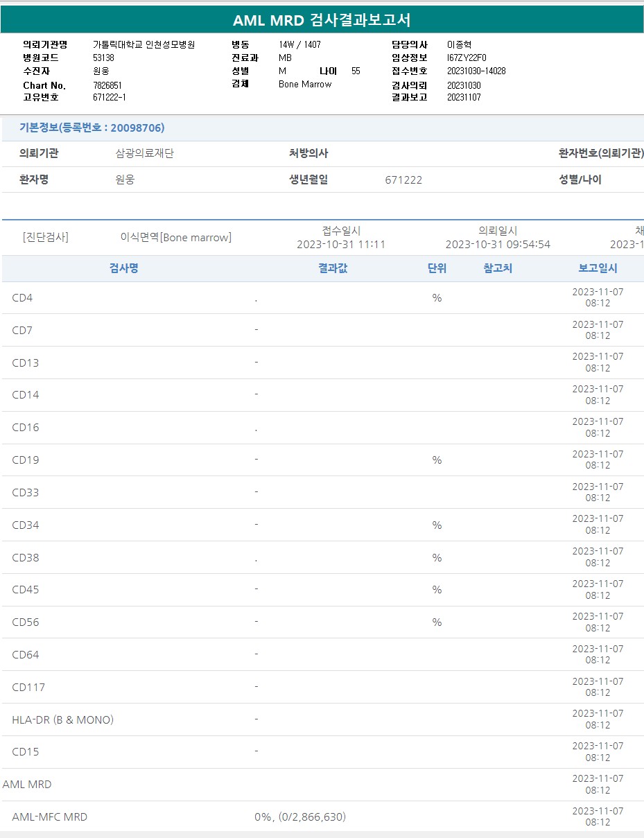Click ward value 14W / 1407
The height and width of the screenshot is (838, 644).
[299, 44]
